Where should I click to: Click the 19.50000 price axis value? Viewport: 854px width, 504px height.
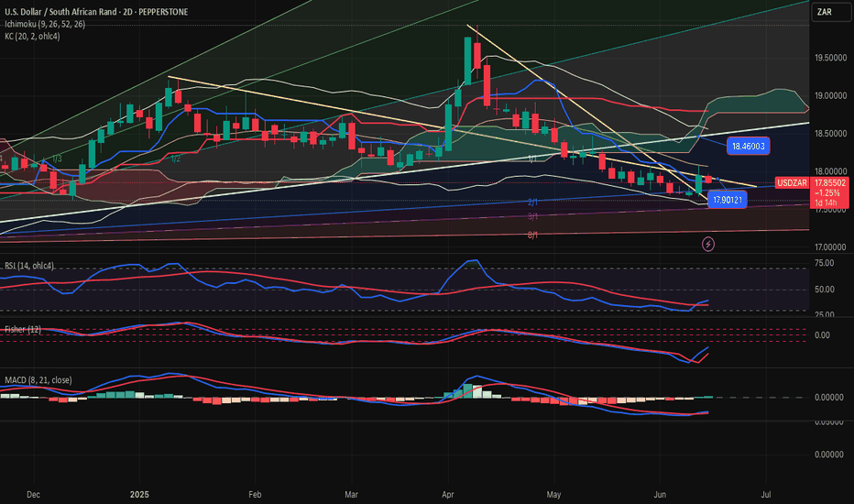830,59
